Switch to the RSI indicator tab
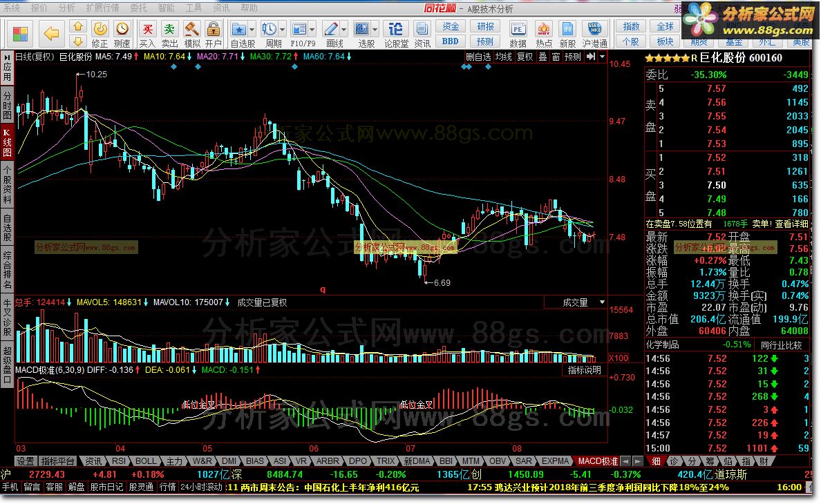This screenshot has width=821, height=504. (119, 461)
